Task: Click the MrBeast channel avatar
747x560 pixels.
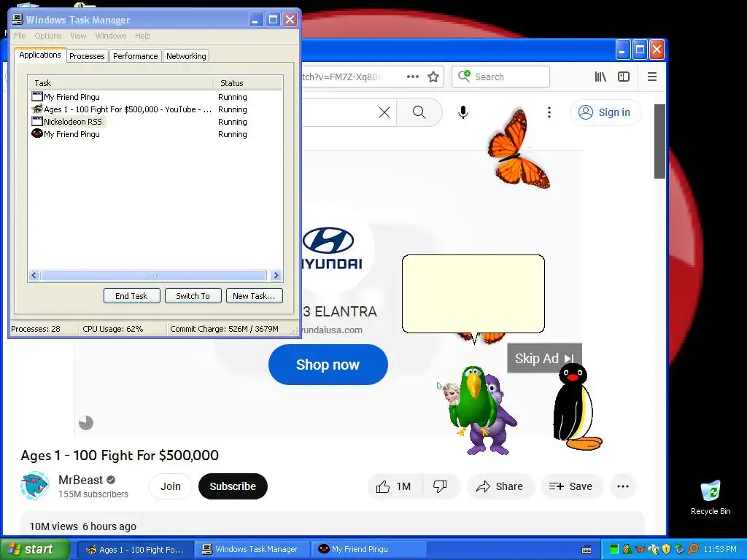Action: (34, 486)
